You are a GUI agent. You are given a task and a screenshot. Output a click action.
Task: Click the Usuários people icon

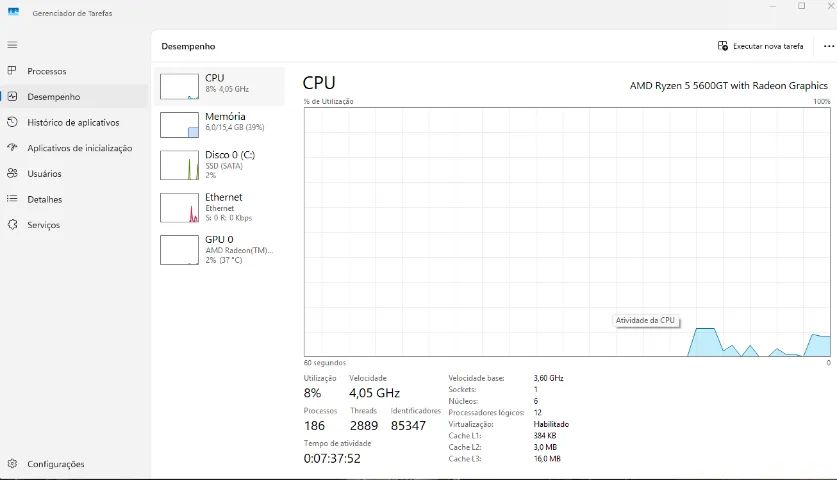coord(12,174)
